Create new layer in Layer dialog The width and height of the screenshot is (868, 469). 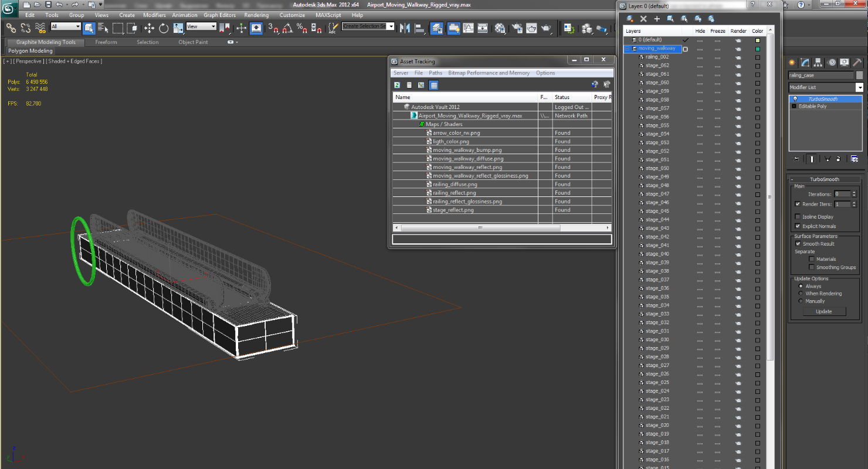[x=630, y=19]
